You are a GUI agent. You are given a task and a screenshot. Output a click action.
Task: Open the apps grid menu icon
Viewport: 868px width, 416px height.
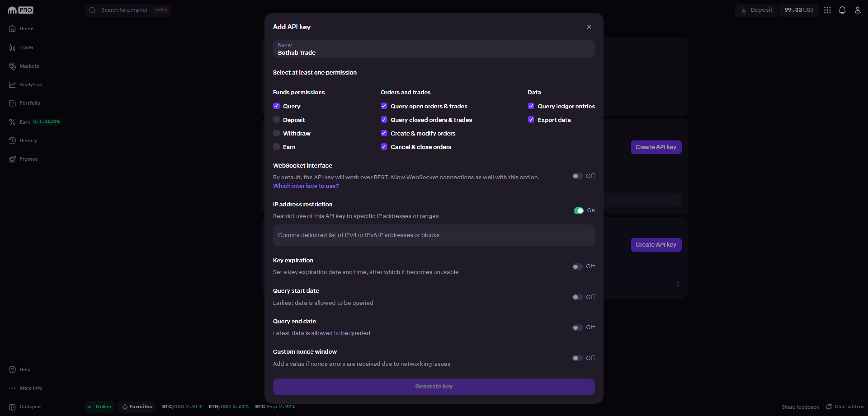click(x=827, y=10)
